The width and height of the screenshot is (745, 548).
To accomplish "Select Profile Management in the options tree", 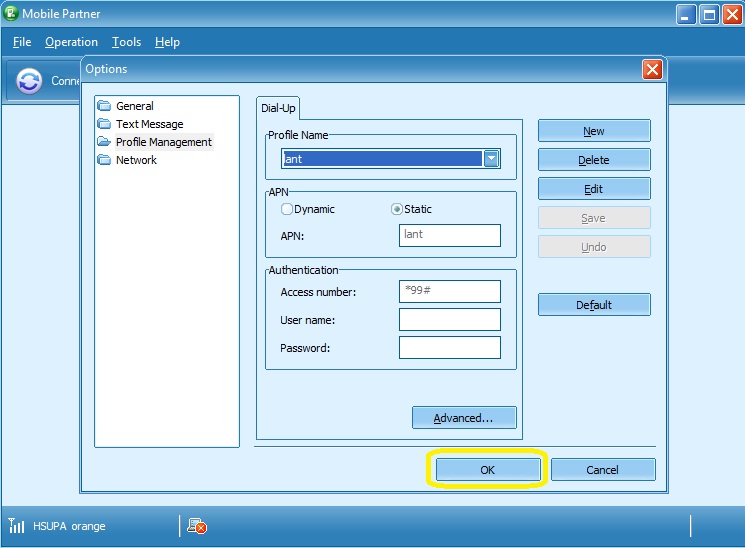I will (x=163, y=142).
